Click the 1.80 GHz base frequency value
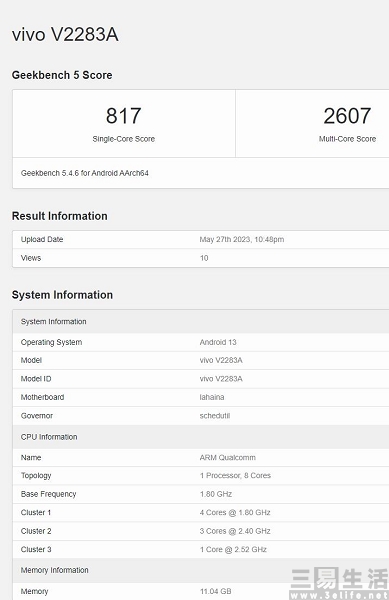 [x=216, y=494]
